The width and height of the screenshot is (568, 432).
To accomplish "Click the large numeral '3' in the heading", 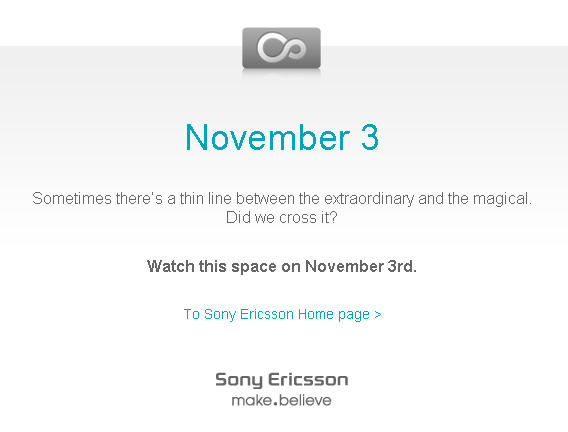I will (370, 137).
